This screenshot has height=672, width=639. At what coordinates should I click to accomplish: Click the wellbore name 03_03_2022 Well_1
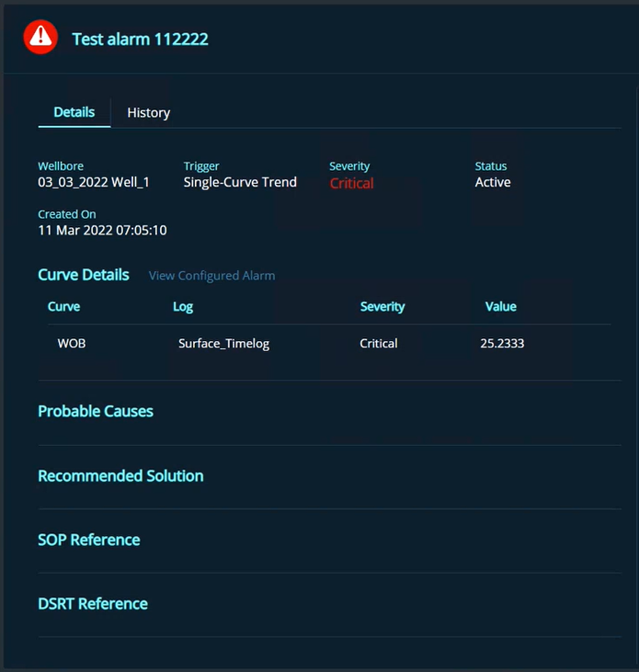(93, 182)
